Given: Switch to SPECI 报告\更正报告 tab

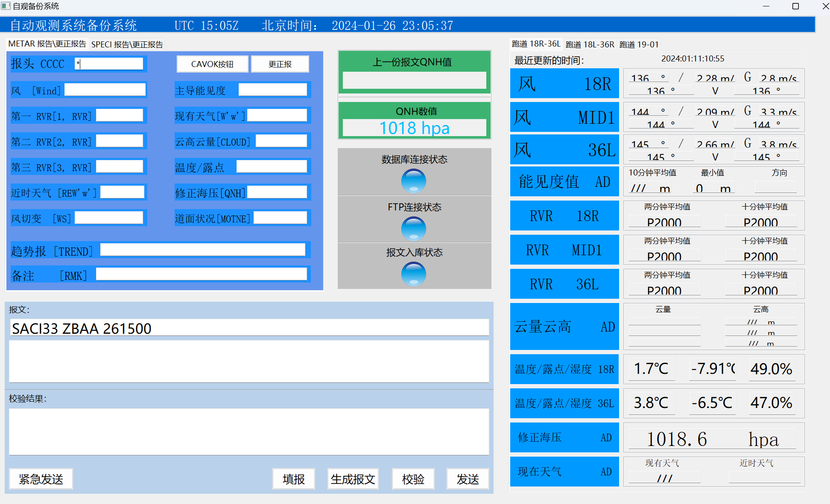Looking at the screenshot, I should click(x=127, y=44).
